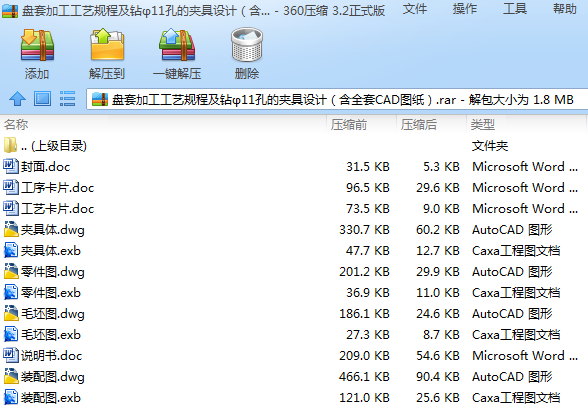
Task: Click the archive path address field
Action: pyautogui.click(x=337, y=99)
